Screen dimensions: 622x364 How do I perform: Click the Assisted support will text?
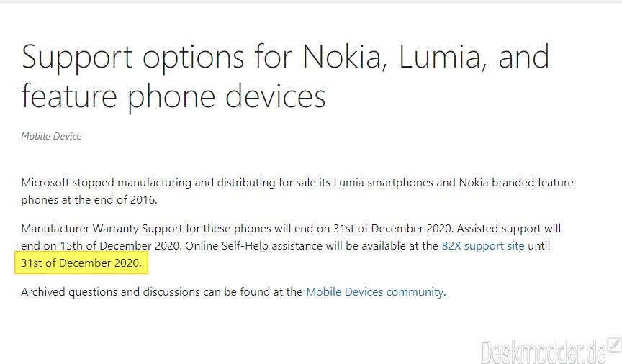tap(509, 229)
